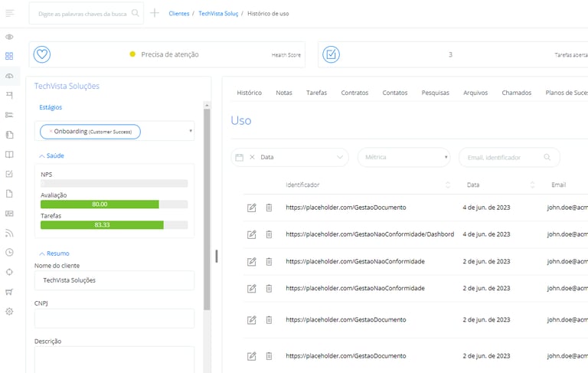Open the eye icon in left sidebar

pos(9,37)
